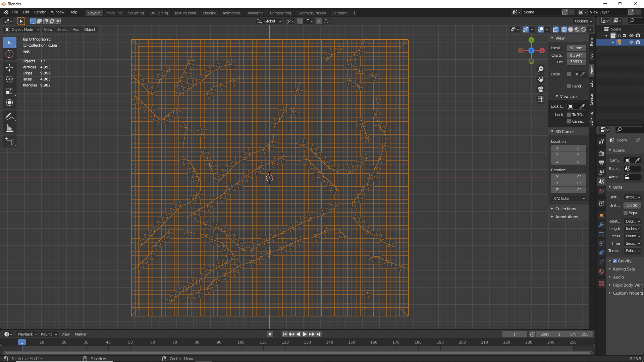Screen dimensions: 644x362
Task: Open the Material properties tab icon
Action: tap(601, 271)
